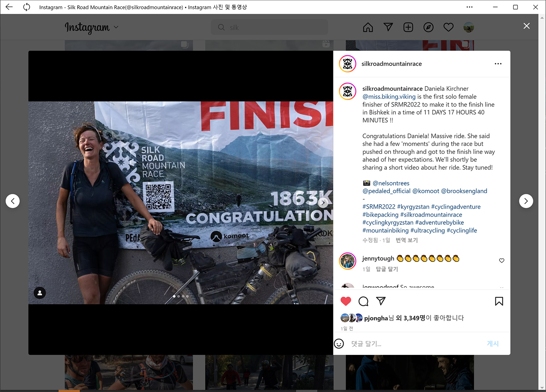Open activity heart icon in top bar
This screenshot has height=392, width=546.
point(448,27)
